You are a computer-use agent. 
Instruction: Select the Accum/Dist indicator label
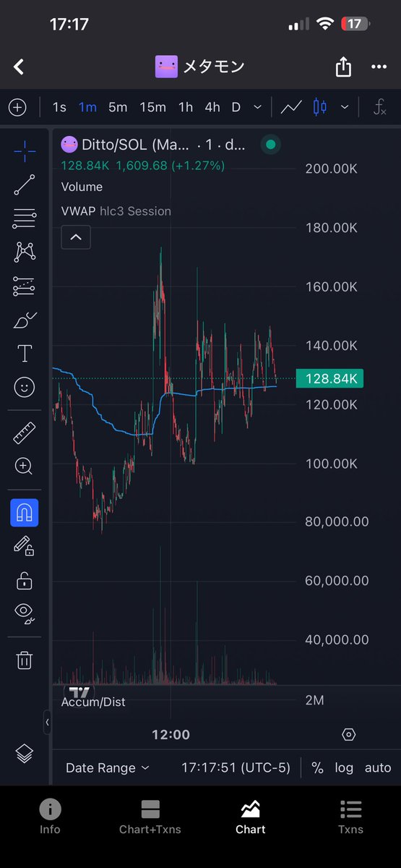93,702
